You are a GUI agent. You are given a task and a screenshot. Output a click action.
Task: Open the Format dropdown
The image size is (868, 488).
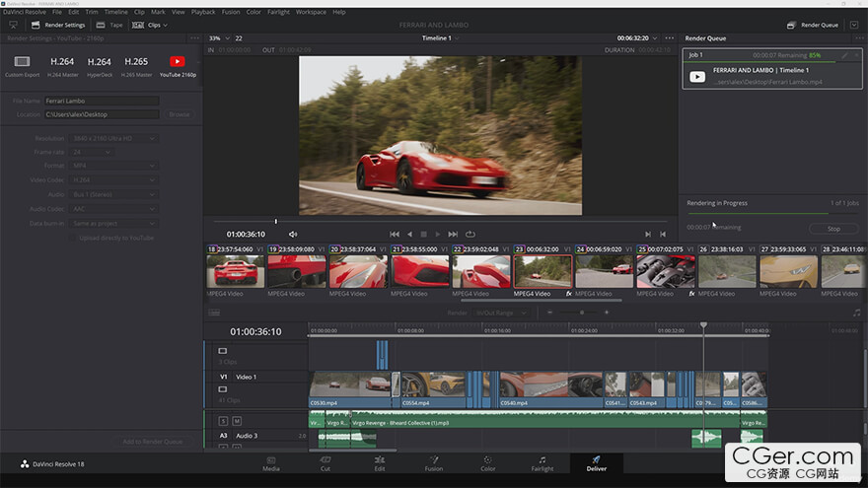pyautogui.click(x=112, y=166)
